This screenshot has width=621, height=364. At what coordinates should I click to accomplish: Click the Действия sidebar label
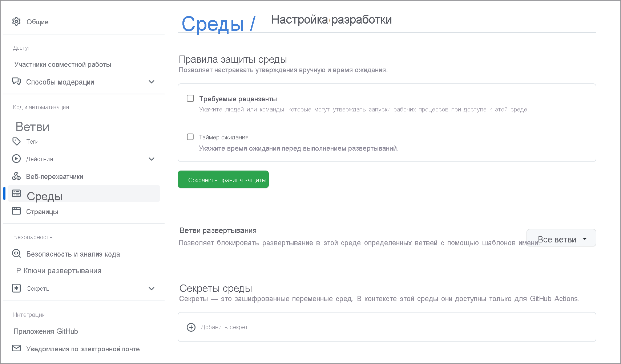(40, 159)
